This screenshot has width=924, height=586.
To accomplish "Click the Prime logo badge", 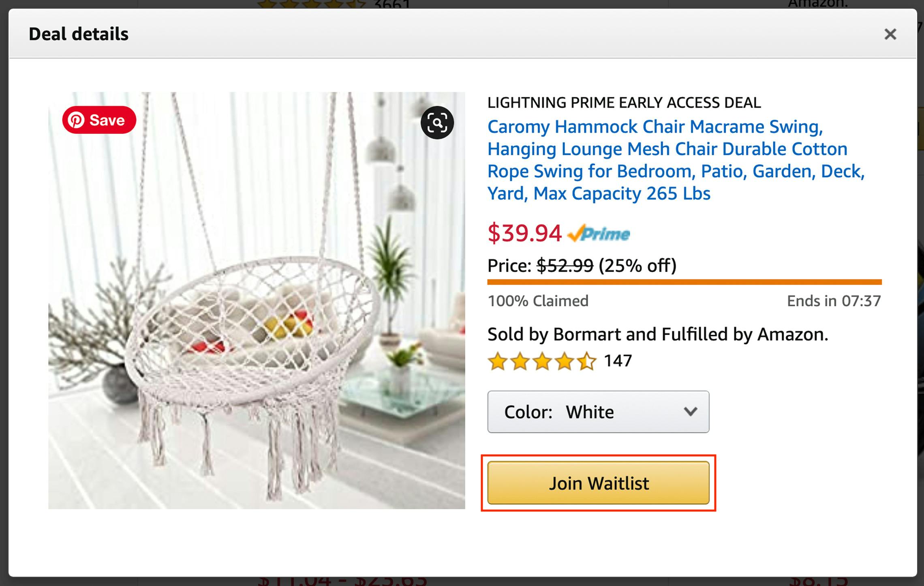I will 599,234.
